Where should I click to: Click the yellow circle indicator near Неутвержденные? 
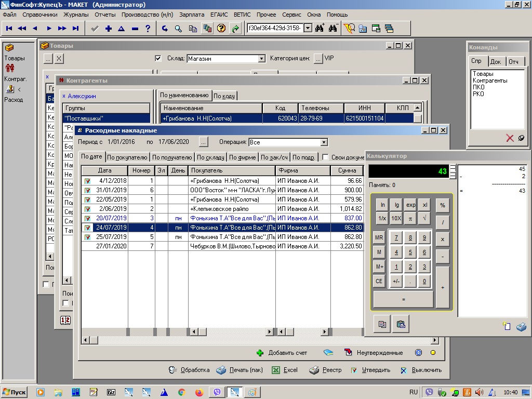pos(432,353)
